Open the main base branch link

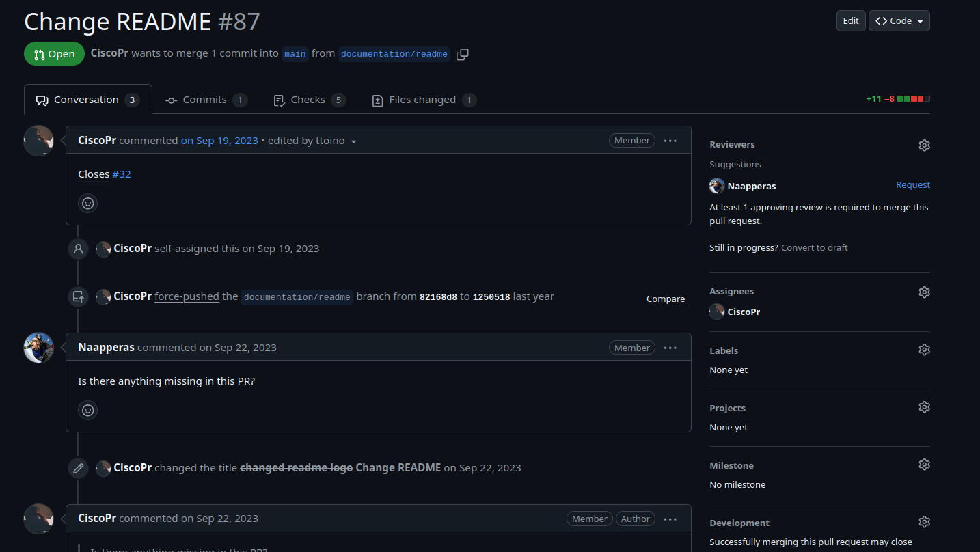(295, 54)
